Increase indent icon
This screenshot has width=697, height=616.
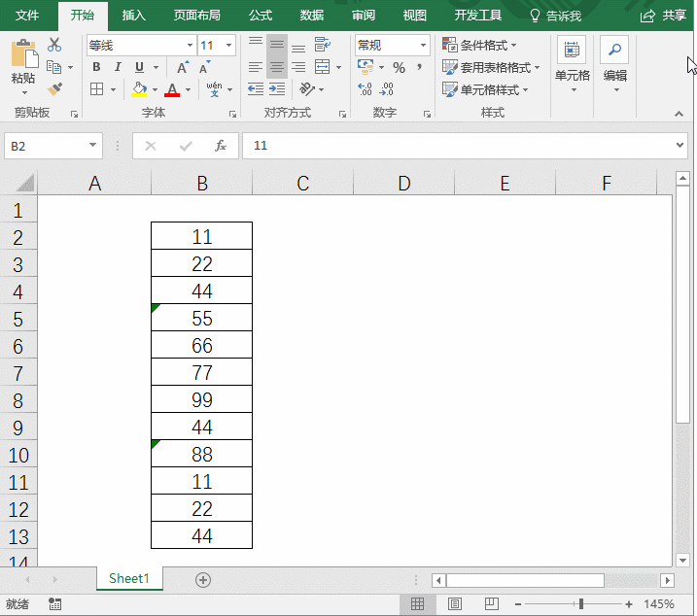tap(276, 89)
